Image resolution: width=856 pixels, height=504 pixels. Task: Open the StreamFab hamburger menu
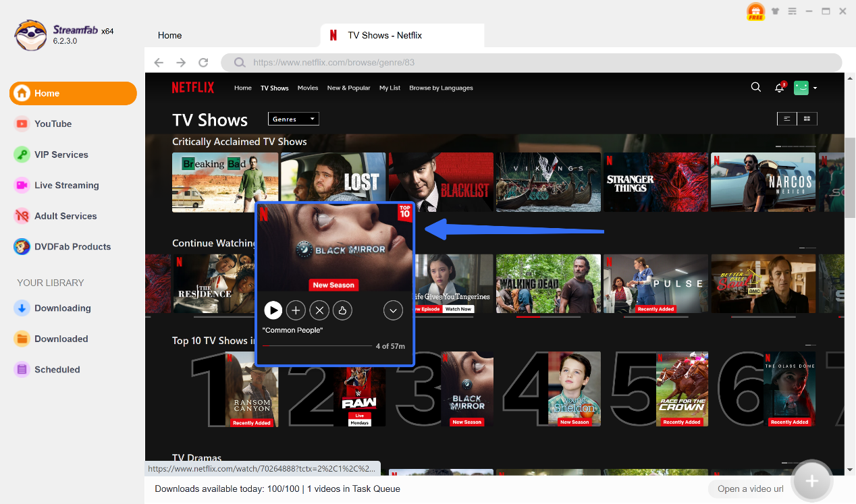click(x=792, y=11)
